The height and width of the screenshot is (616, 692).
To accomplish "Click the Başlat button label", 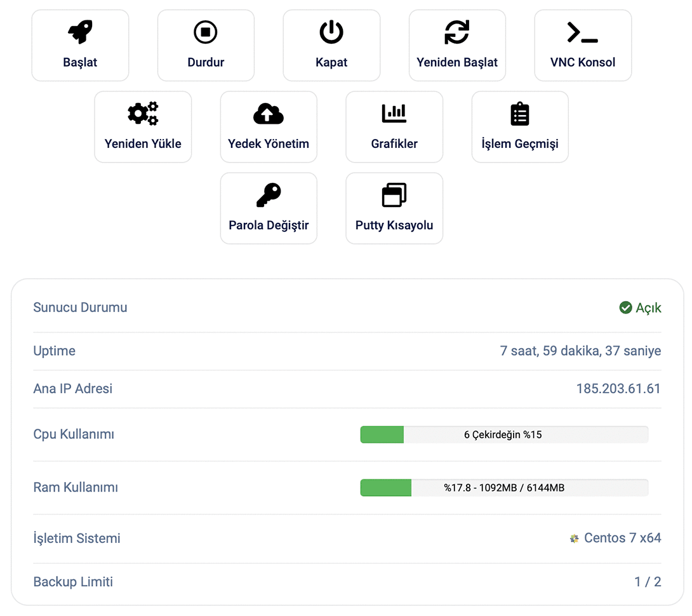I will pos(80,62).
